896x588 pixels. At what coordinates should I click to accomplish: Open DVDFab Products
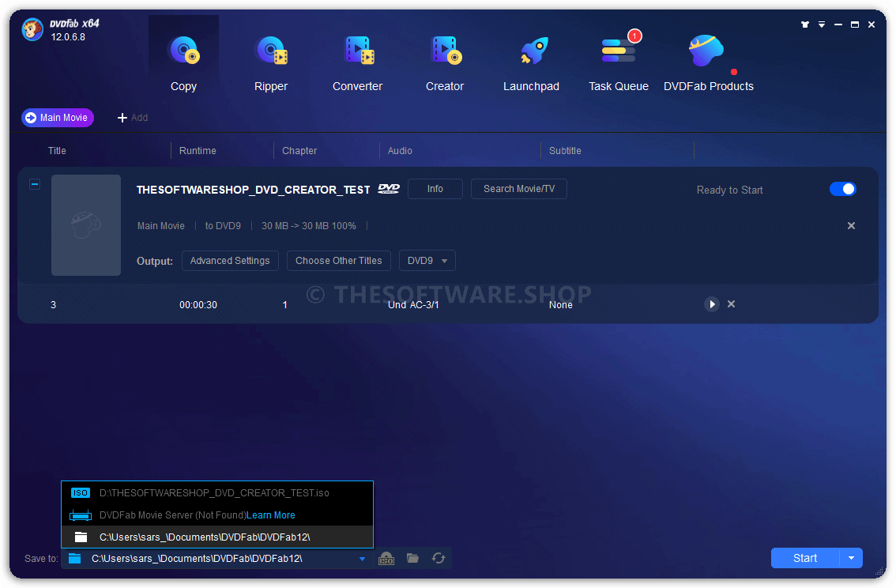click(x=709, y=63)
